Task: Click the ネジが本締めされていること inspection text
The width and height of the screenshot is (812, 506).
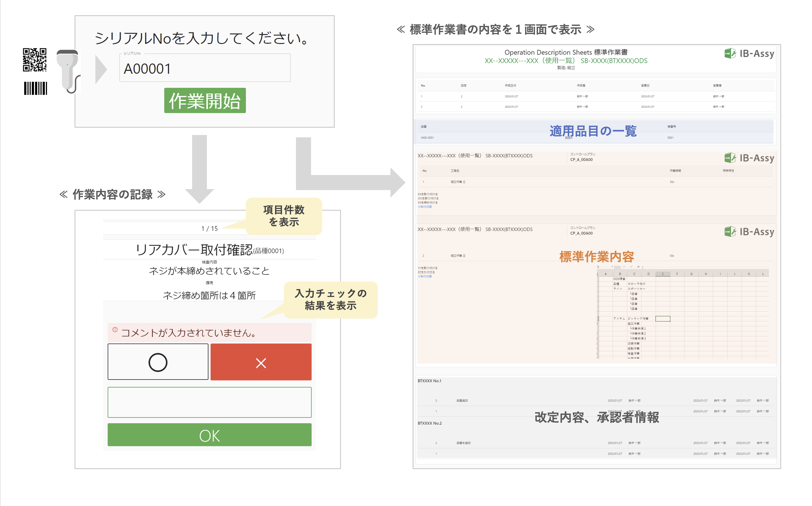Action: [209, 271]
